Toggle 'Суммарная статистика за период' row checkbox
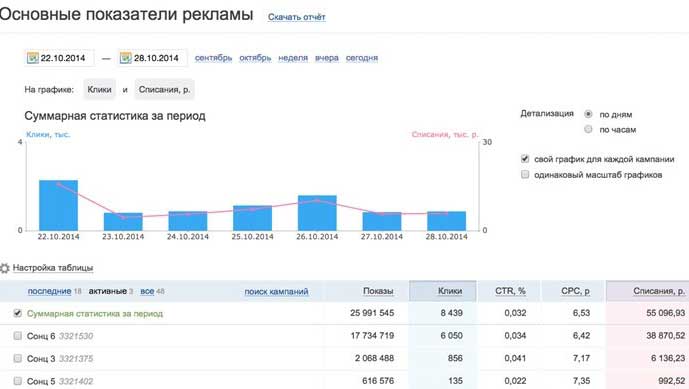 pos(18,313)
